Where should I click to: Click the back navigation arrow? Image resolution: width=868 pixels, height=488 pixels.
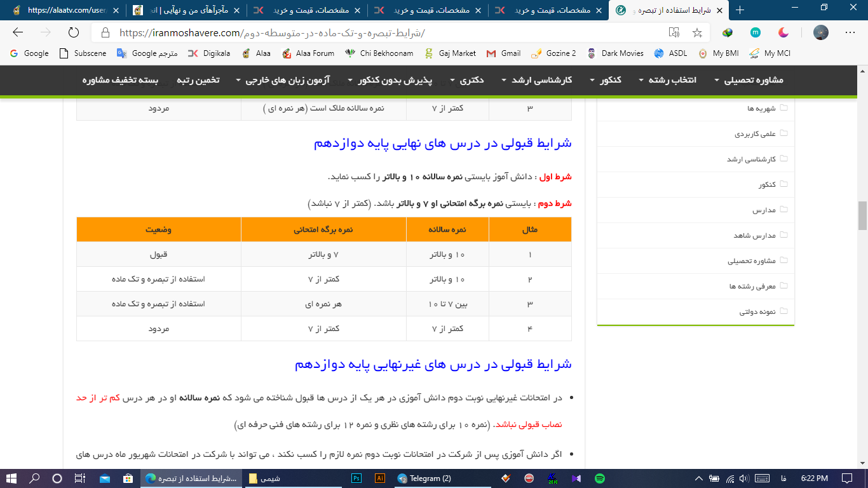pyautogui.click(x=18, y=32)
